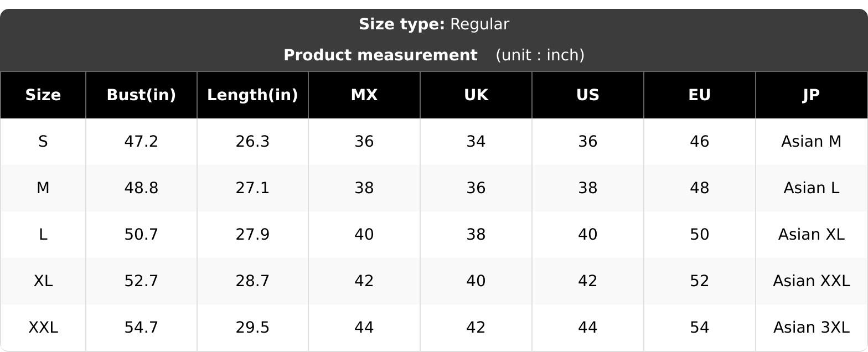Viewport: 868px width, 352px height.
Task: Click the 47.2 bust value
Action: tap(141, 142)
